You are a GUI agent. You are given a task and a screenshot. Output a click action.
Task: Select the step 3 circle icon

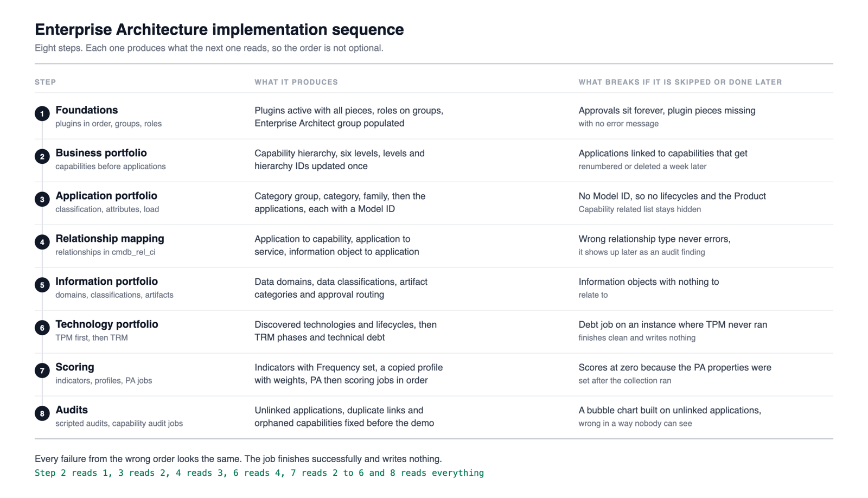coord(42,199)
